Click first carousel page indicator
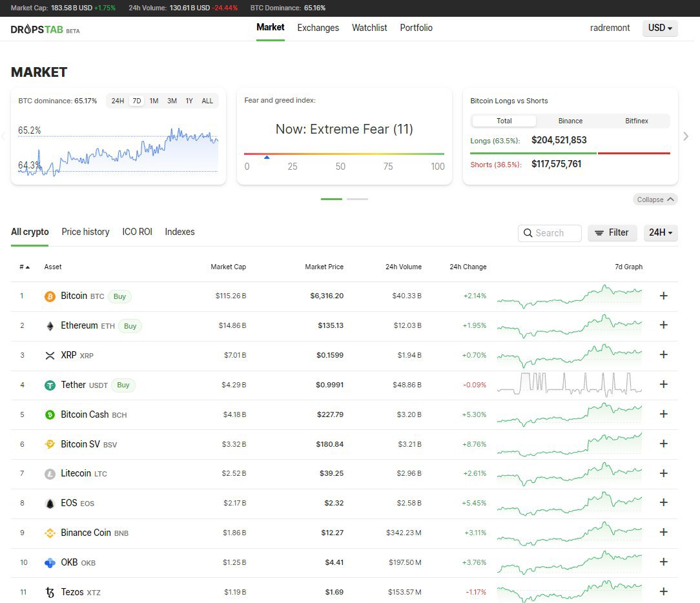Viewport: 700px width, 603px height. pos(331,199)
